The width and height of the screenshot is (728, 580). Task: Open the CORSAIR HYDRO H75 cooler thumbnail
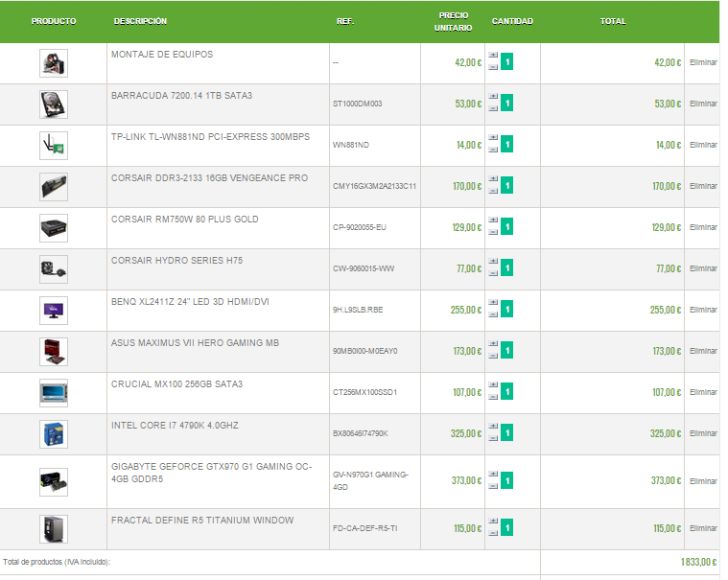[x=54, y=269]
